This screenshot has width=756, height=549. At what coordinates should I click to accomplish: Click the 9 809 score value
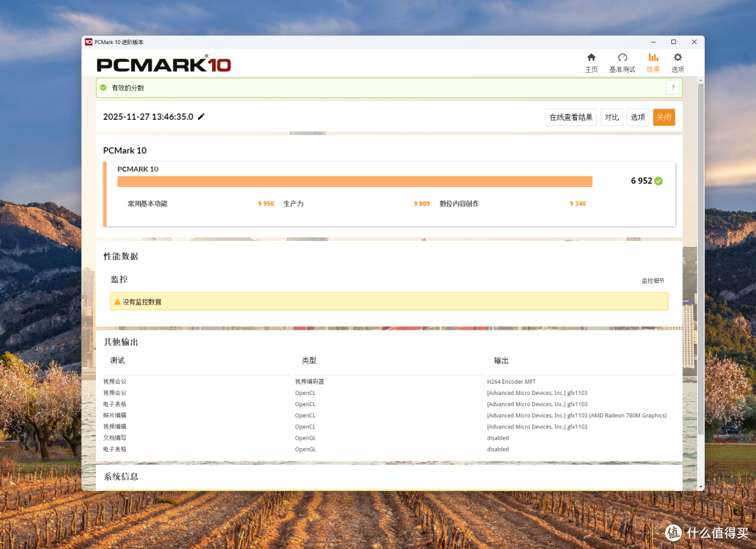pyautogui.click(x=421, y=204)
